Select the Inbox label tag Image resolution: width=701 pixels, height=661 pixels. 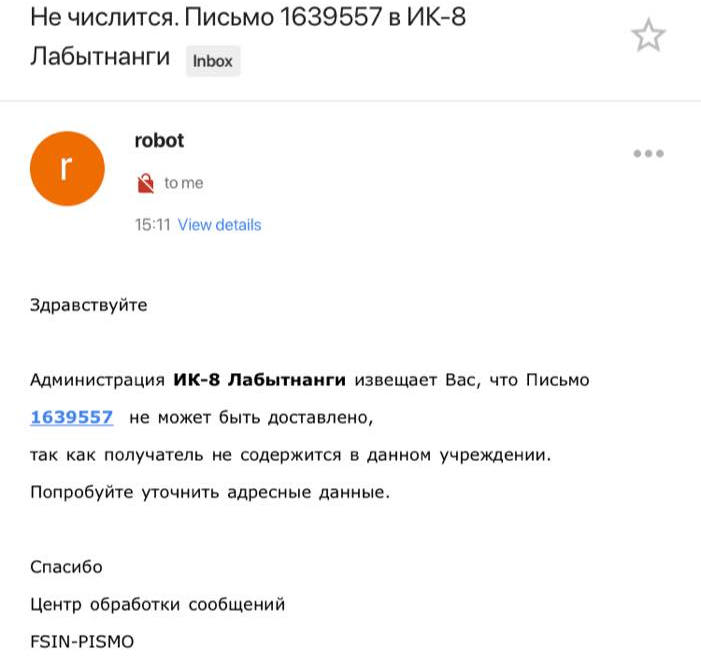[213, 61]
